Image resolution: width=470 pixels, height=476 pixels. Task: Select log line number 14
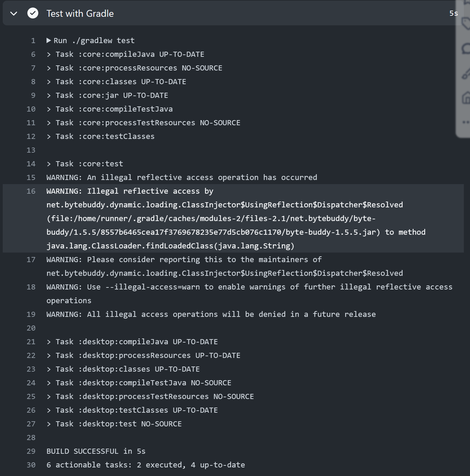(31, 164)
